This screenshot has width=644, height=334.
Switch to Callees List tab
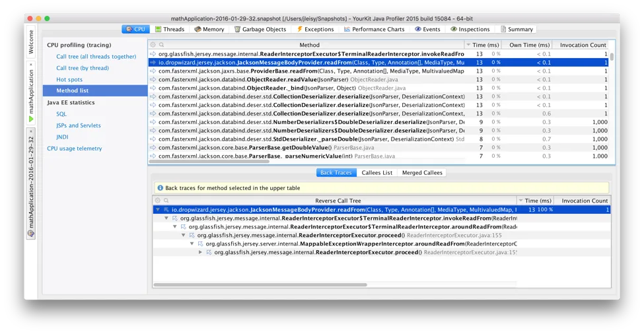pos(376,173)
